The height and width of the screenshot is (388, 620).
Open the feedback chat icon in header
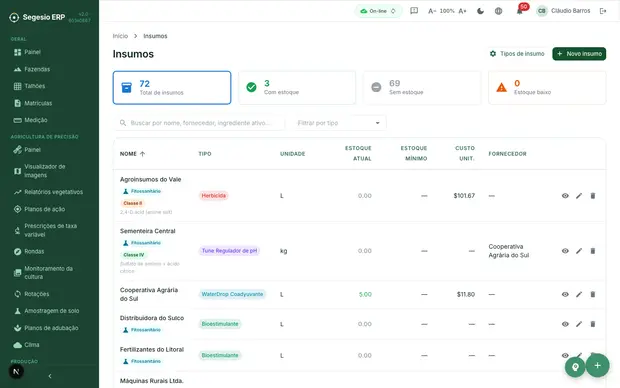pos(414,11)
